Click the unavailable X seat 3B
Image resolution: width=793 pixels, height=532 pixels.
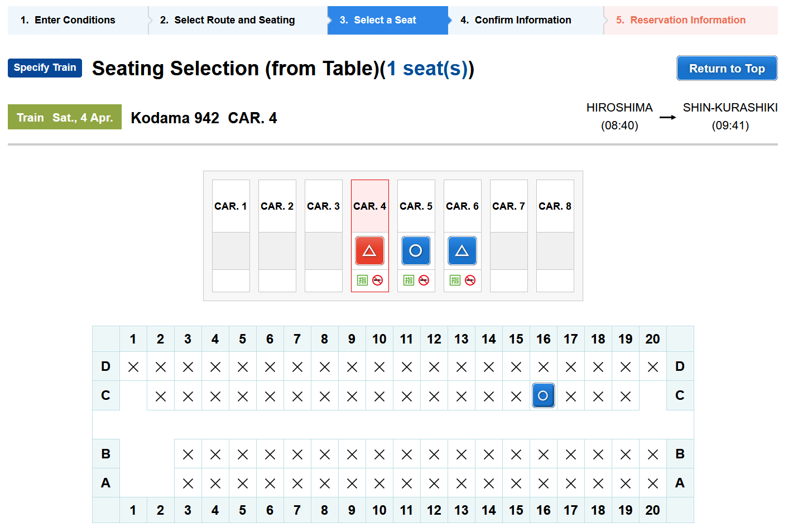188,454
